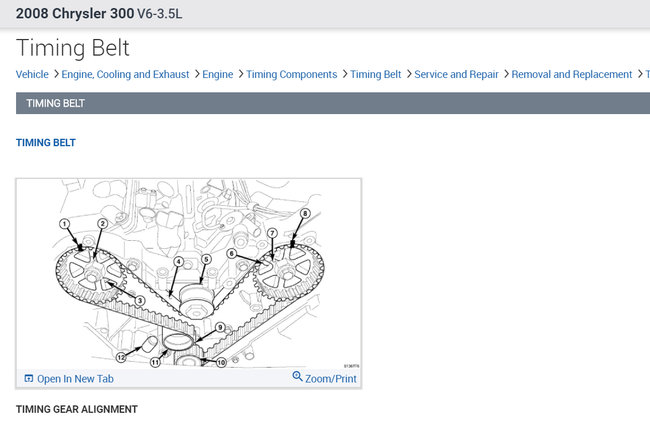Image resolution: width=650 pixels, height=422 pixels.
Task: Click chevron before Service and Repair
Action: pos(409,75)
